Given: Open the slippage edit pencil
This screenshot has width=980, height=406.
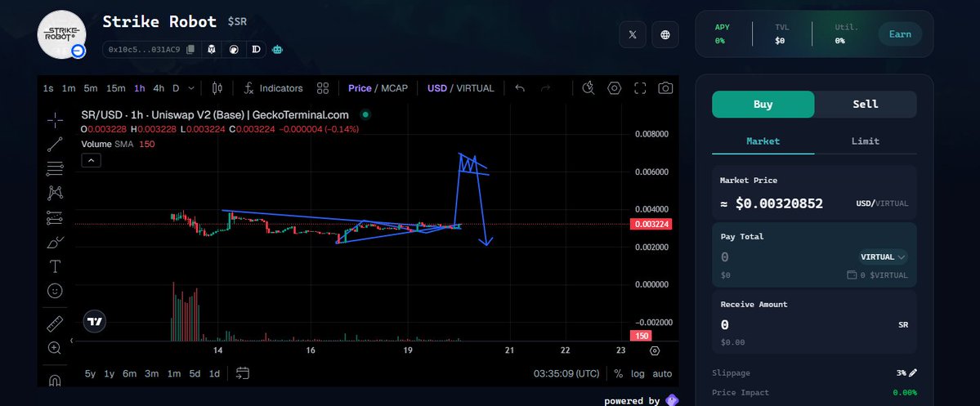Looking at the screenshot, I should [x=912, y=373].
